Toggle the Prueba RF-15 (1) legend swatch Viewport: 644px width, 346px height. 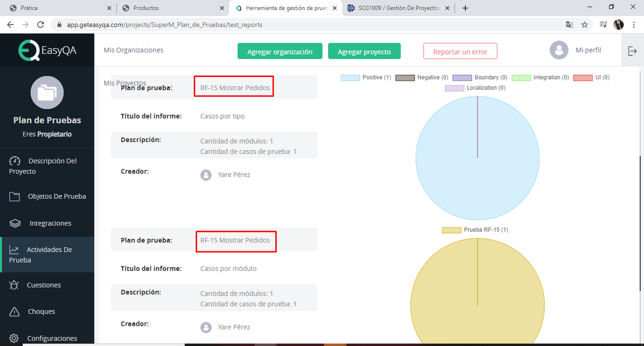coord(452,230)
